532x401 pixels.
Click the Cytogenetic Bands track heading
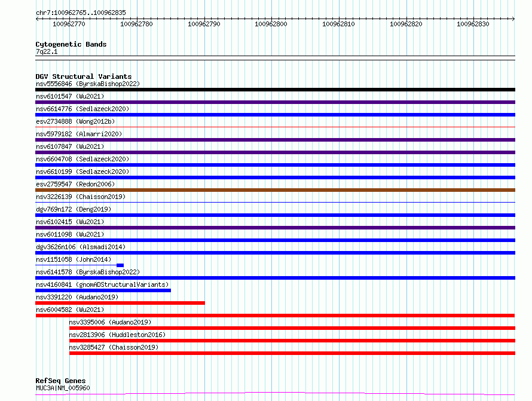(x=71, y=44)
